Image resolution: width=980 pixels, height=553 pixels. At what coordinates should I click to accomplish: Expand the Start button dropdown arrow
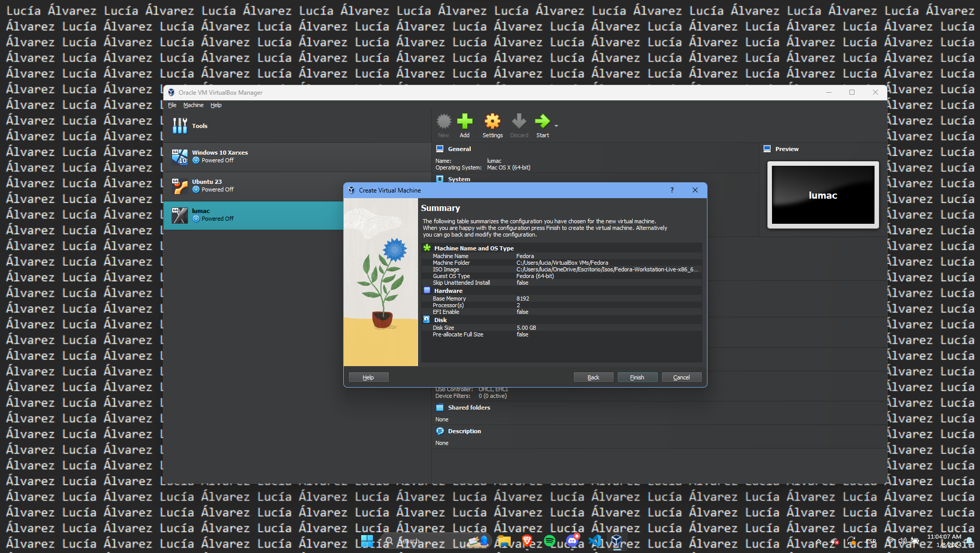point(556,126)
